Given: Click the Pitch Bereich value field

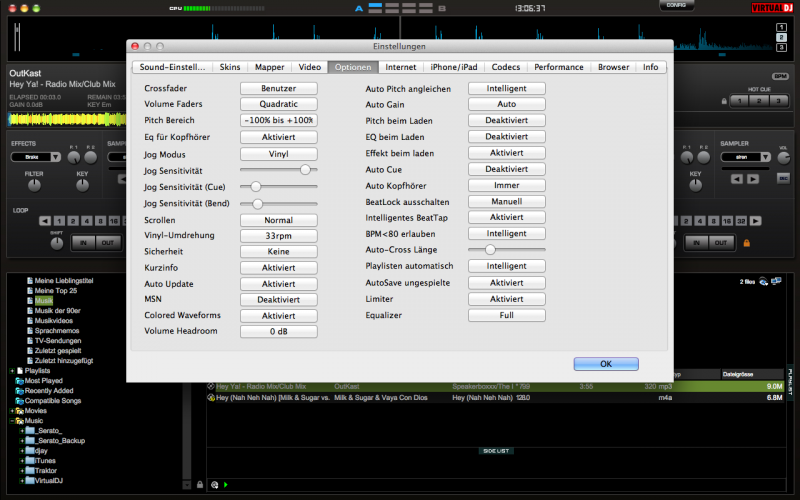Looking at the screenshot, I should coord(279,120).
